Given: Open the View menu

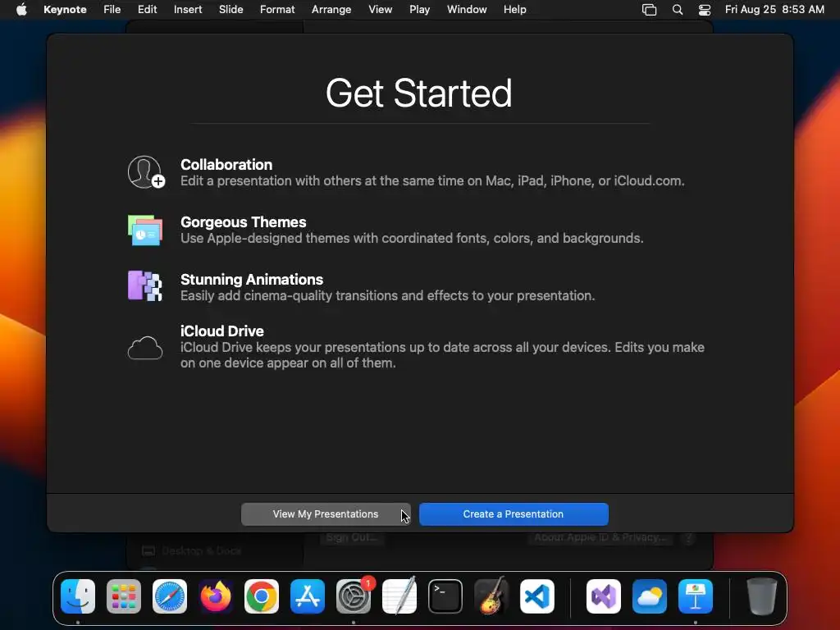Looking at the screenshot, I should tap(381, 10).
